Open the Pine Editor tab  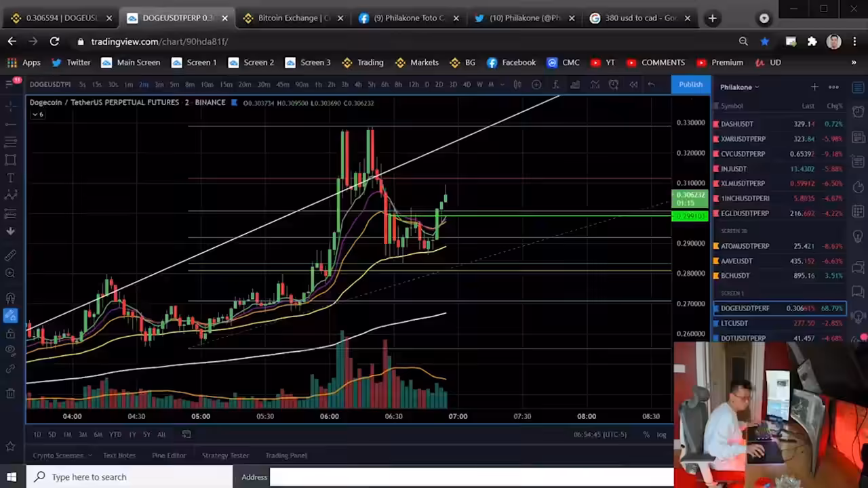pyautogui.click(x=169, y=455)
